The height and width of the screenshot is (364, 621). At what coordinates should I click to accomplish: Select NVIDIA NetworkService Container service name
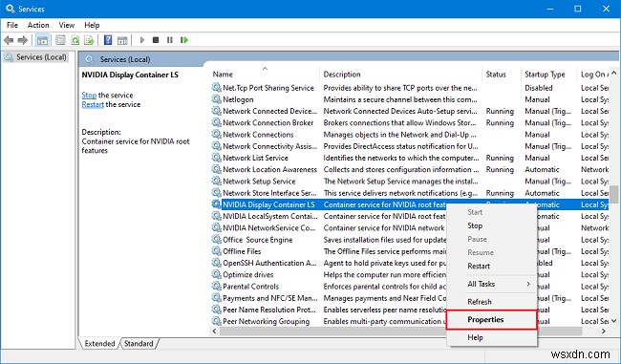[268, 227]
